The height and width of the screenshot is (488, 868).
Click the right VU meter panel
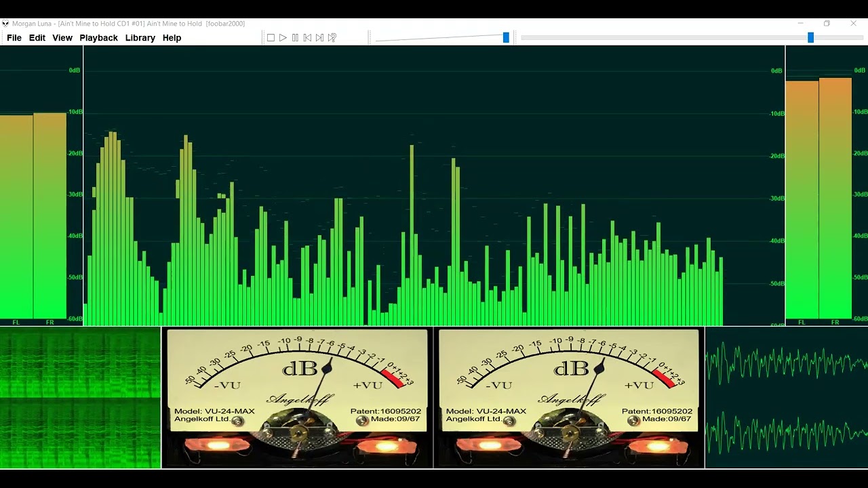pyautogui.click(x=569, y=398)
